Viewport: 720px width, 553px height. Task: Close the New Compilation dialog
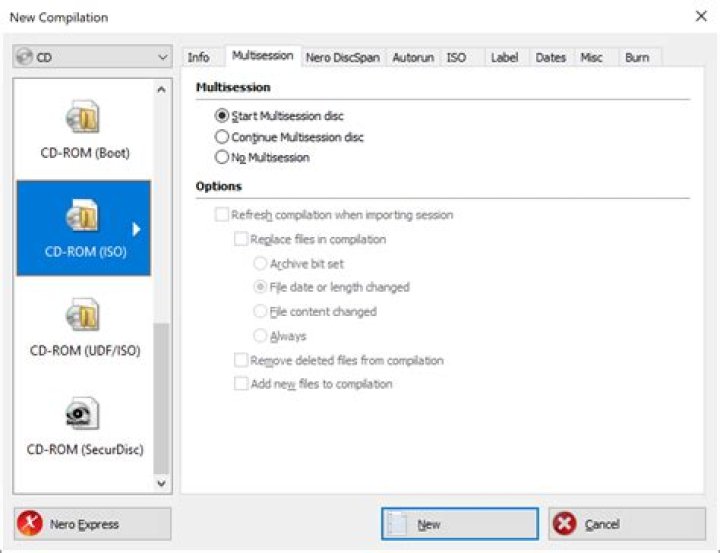[699, 17]
